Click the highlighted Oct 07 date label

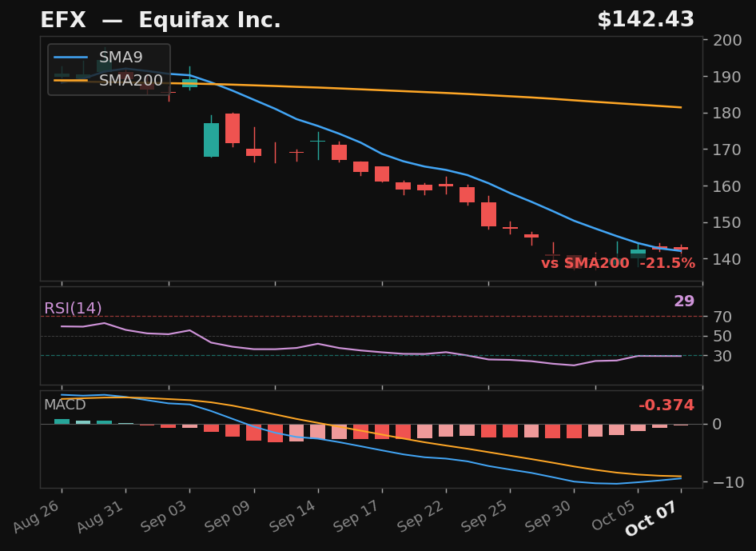[x=653, y=517]
